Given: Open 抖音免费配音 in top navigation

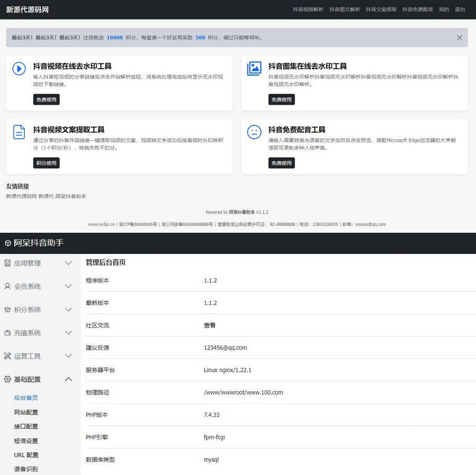Looking at the screenshot, I should click(x=417, y=10).
